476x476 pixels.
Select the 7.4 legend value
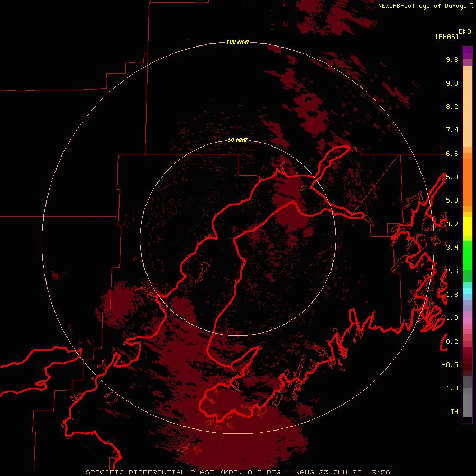point(452,130)
